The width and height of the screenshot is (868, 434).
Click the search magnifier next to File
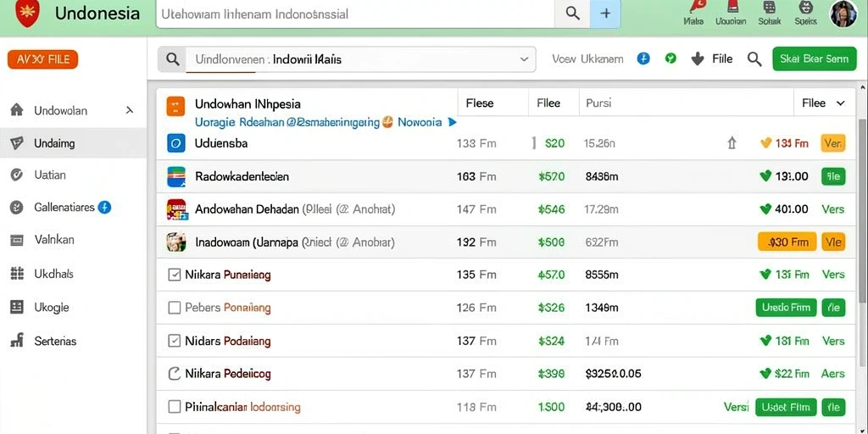click(754, 58)
